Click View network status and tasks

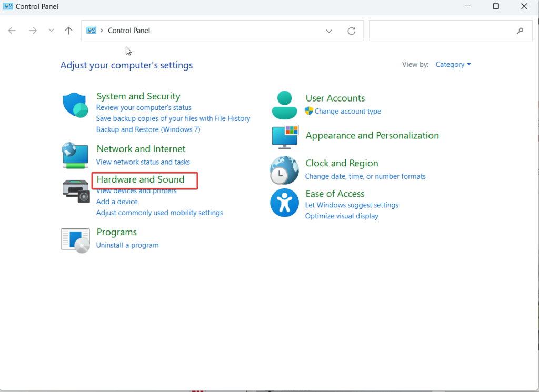143,162
